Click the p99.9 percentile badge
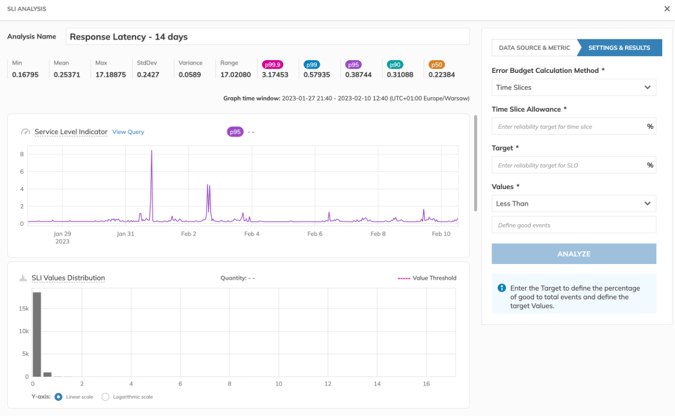The height and width of the screenshot is (416, 675). [x=272, y=65]
